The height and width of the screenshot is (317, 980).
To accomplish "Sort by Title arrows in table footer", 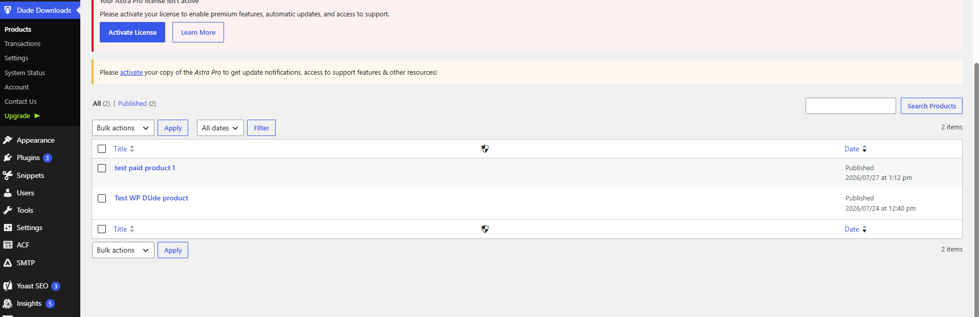I will tap(132, 229).
